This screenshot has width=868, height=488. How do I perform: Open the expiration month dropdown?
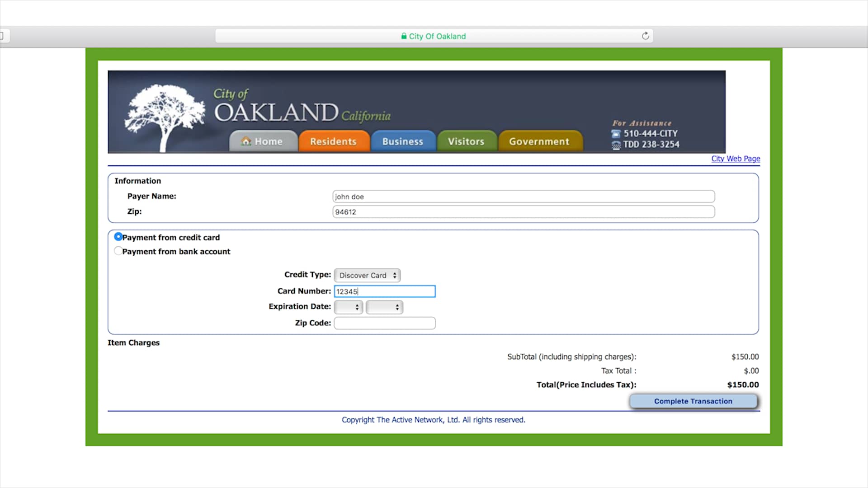(x=348, y=307)
